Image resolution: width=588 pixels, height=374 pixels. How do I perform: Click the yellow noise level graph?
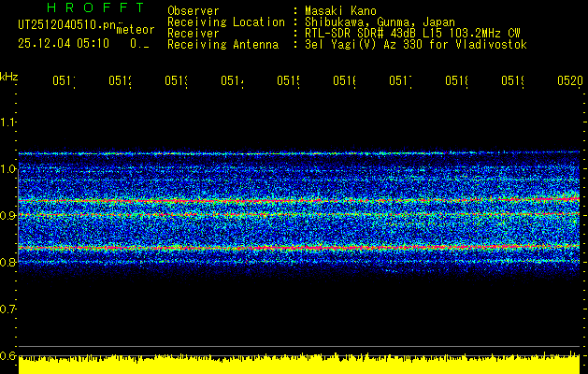(299, 364)
